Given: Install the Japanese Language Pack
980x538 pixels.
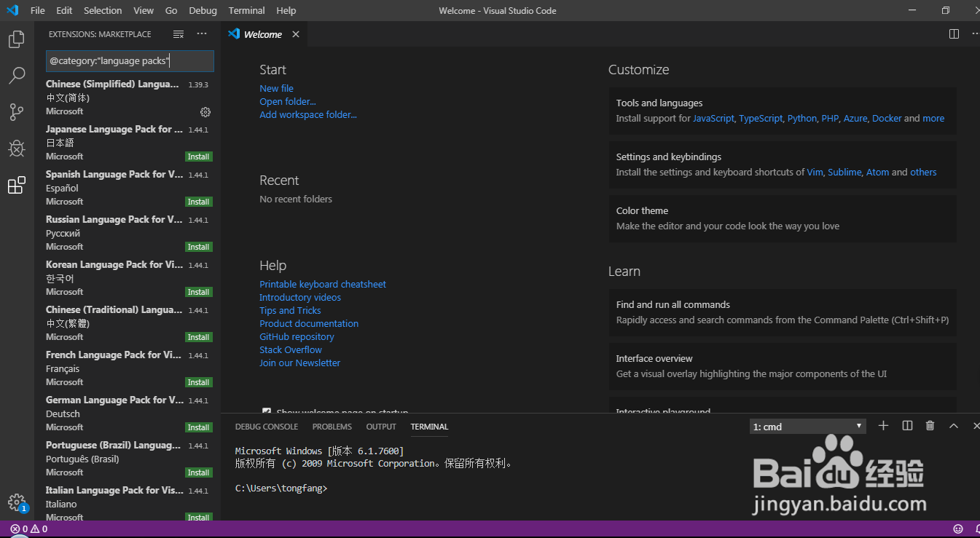Looking at the screenshot, I should (198, 157).
